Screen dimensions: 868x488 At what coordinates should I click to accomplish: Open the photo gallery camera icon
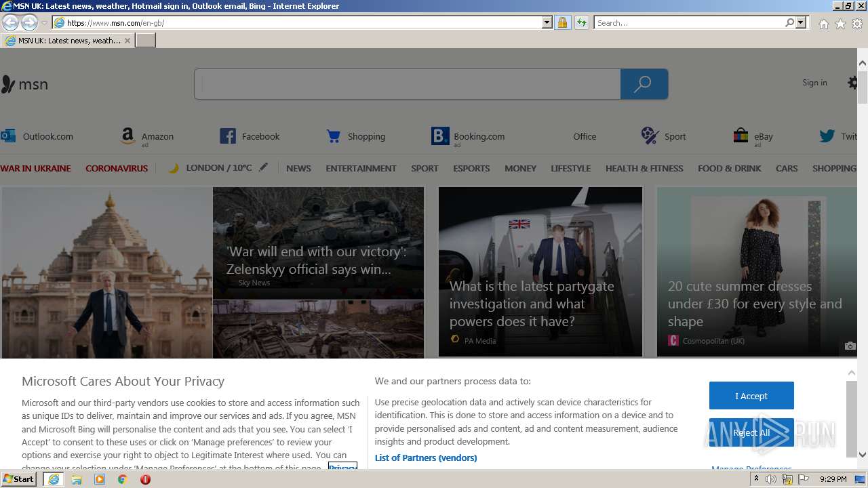(850, 346)
